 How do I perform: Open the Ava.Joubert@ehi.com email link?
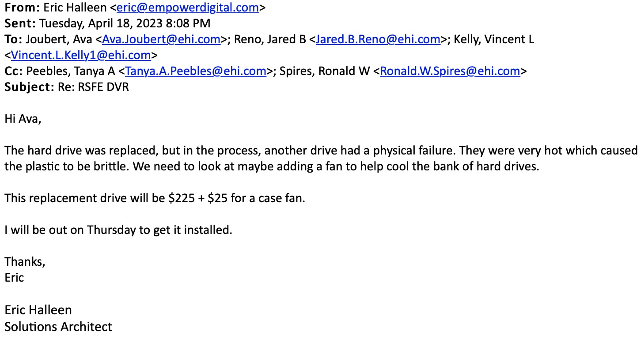(x=161, y=39)
